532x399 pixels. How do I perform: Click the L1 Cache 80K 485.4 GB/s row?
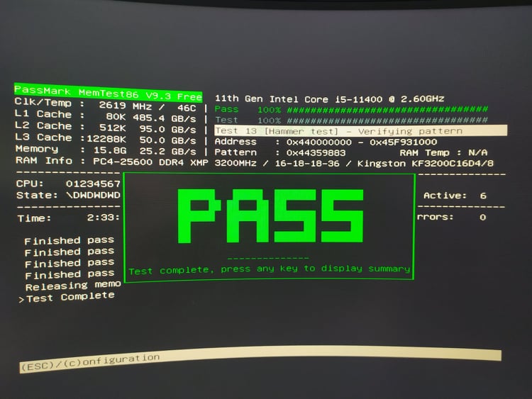point(106,116)
